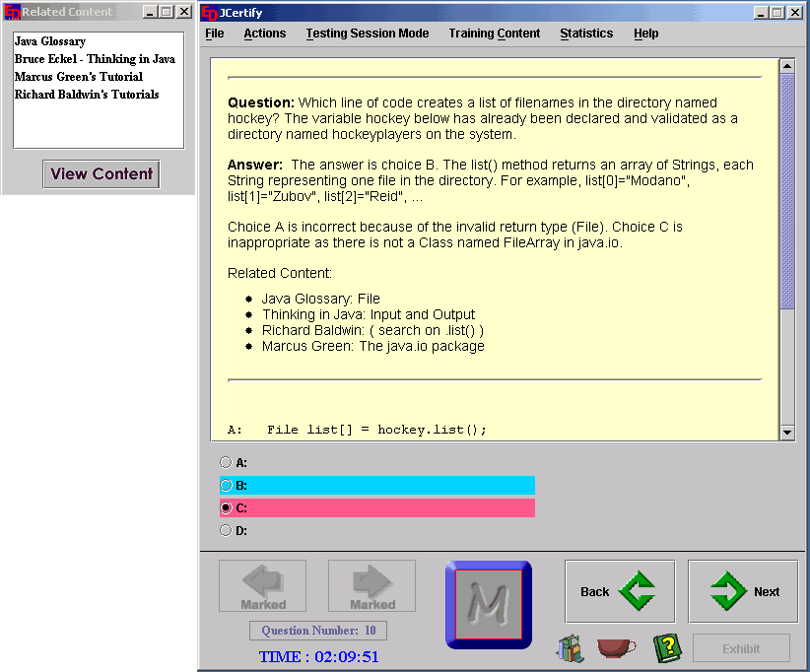Select Marcus Green's Tutorial in list

(78, 77)
